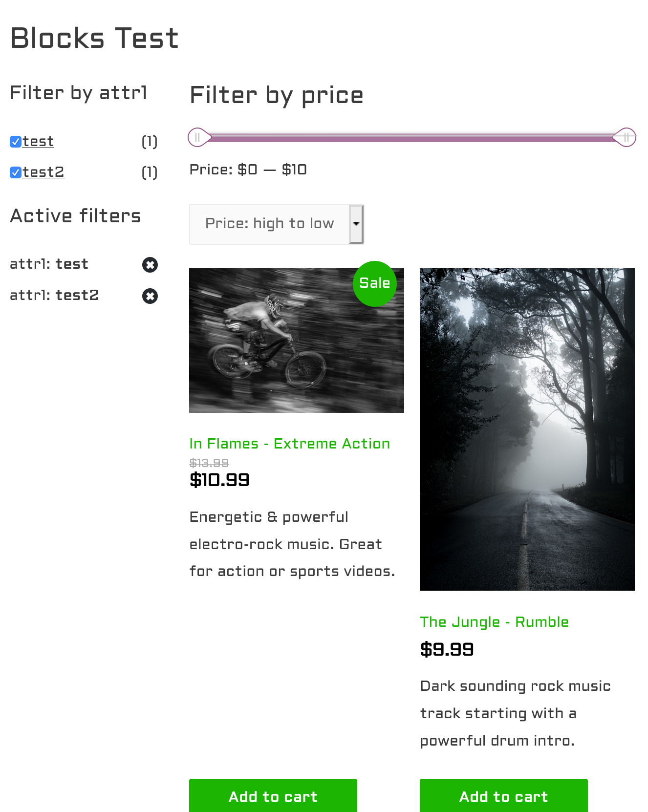Click the test filter link label
The height and width of the screenshot is (812, 648).
pos(39,141)
